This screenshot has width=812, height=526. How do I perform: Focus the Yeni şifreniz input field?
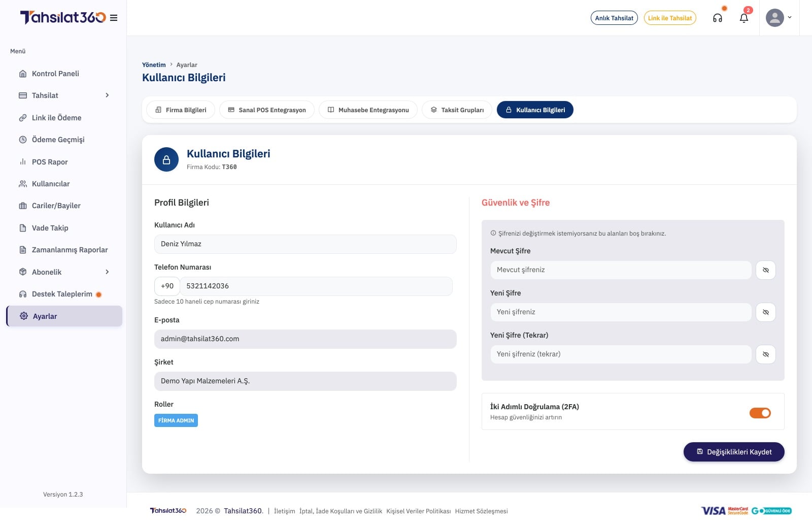(621, 312)
